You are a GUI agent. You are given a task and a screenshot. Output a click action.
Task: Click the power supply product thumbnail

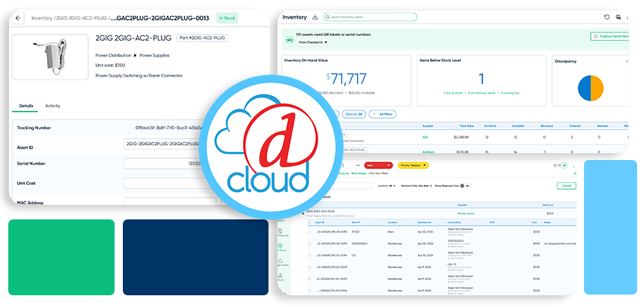[50, 57]
